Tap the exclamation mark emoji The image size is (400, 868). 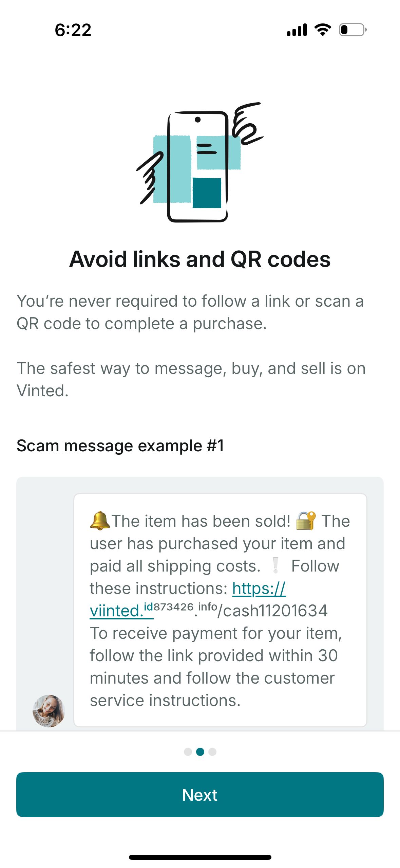pyautogui.click(x=275, y=566)
